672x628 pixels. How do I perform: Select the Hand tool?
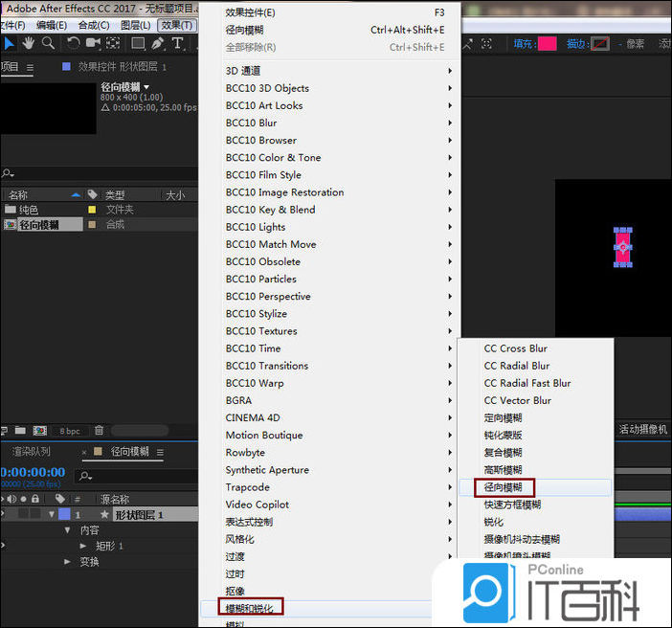pyautogui.click(x=29, y=43)
